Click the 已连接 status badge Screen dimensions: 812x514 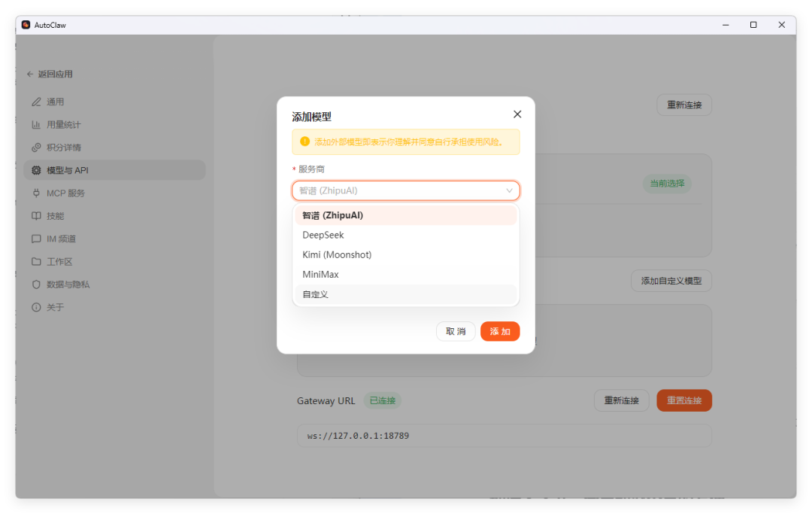click(x=382, y=400)
